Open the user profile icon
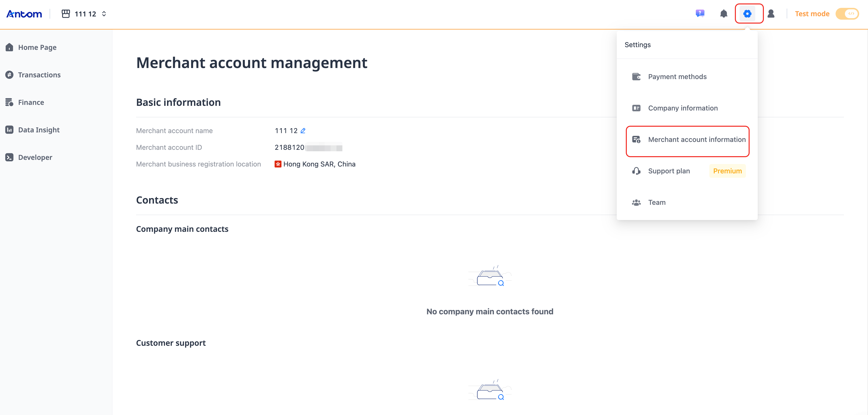The image size is (868, 415). pyautogui.click(x=772, y=14)
